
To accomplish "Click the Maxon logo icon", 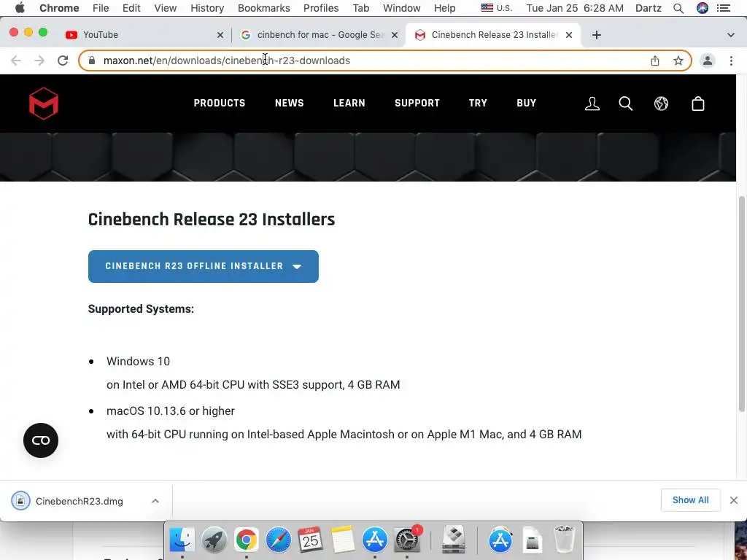I will (x=43, y=104).
